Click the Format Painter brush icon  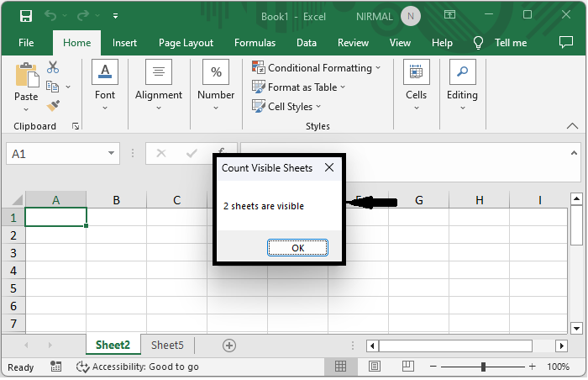coord(53,106)
